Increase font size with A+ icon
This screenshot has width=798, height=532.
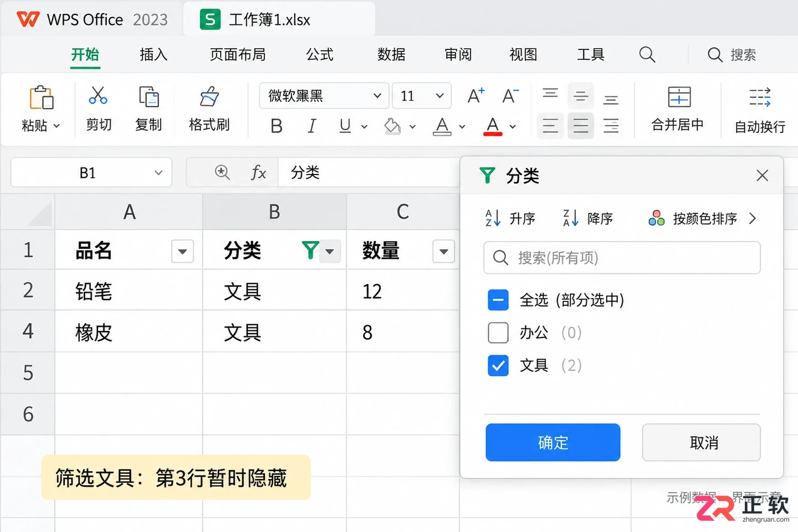pyautogui.click(x=476, y=96)
